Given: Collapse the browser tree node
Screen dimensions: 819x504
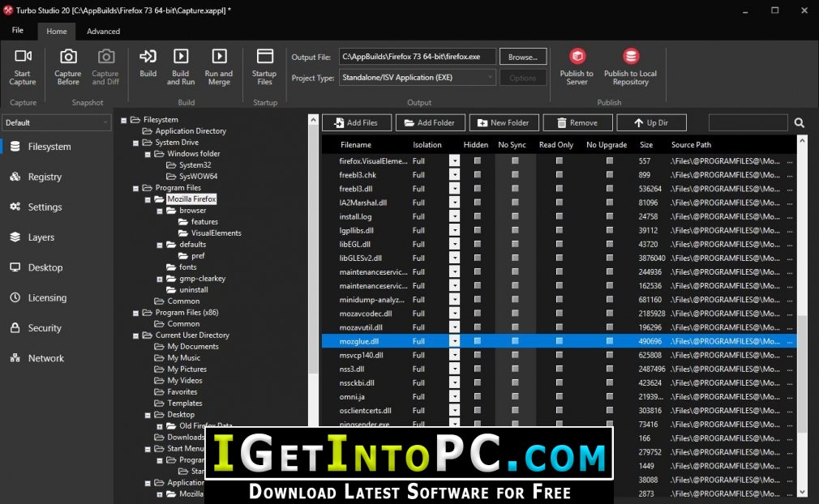Looking at the screenshot, I should click(x=160, y=211).
